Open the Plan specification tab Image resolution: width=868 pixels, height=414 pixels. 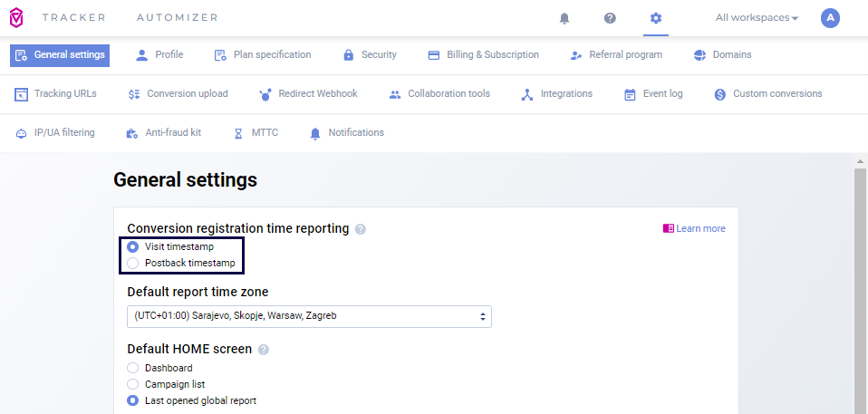[263, 54]
